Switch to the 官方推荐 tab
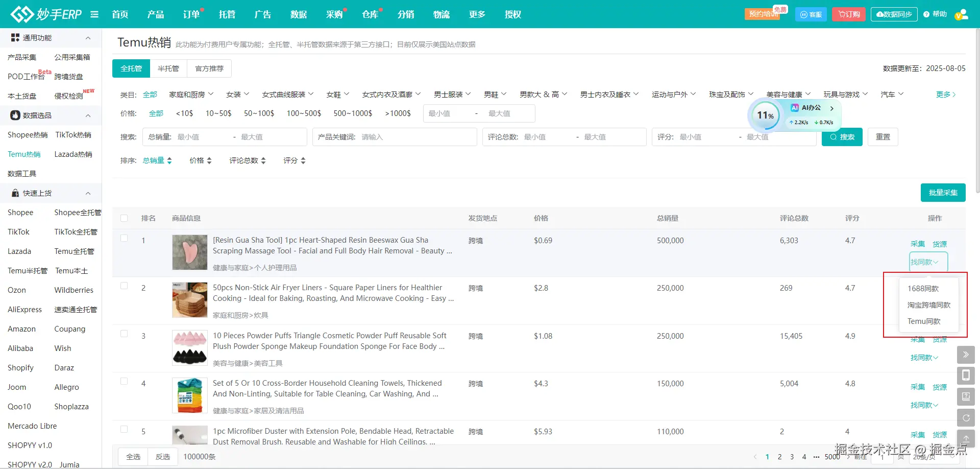980x469 pixels. [209, 68]
